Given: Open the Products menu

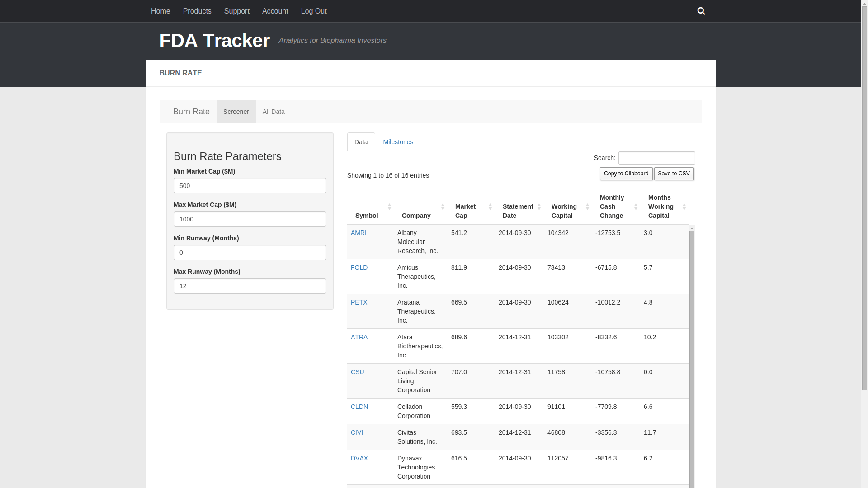Looking at the screenshot, I should coord(197,11).
